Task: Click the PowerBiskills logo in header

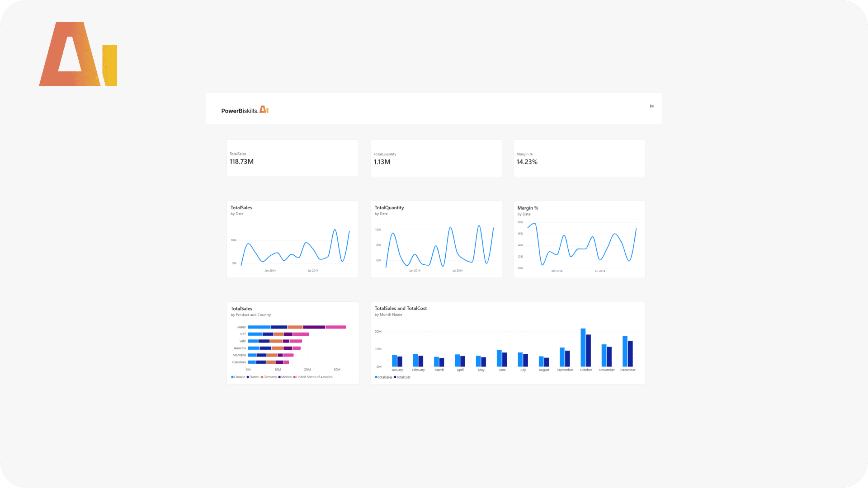Action: click(245, 110)
